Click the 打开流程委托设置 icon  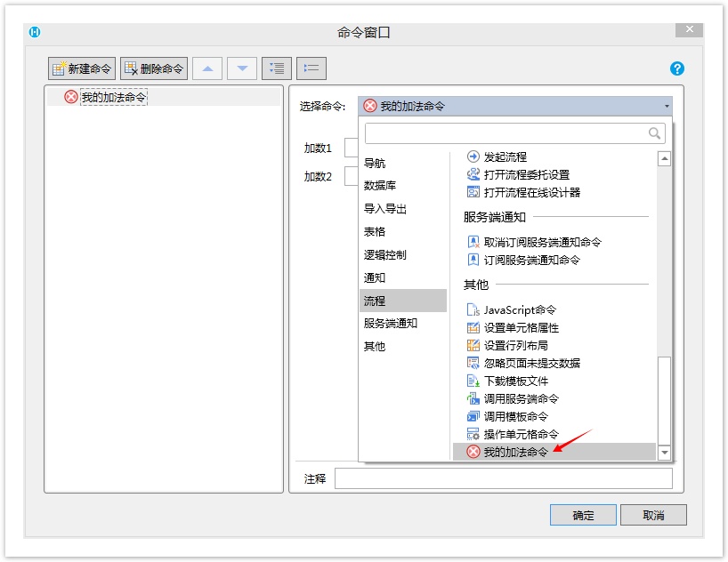click(x=473, y=174)
